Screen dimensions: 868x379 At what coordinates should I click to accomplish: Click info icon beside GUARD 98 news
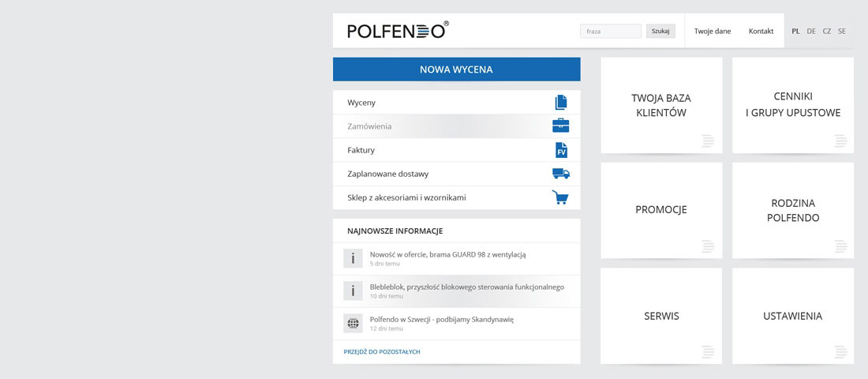353,259
